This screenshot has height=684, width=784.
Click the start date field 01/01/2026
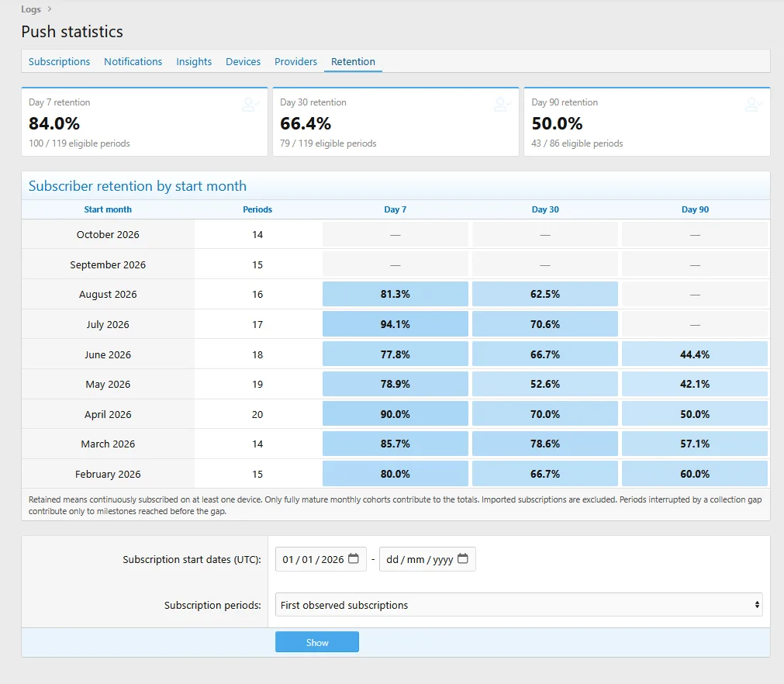321,559
